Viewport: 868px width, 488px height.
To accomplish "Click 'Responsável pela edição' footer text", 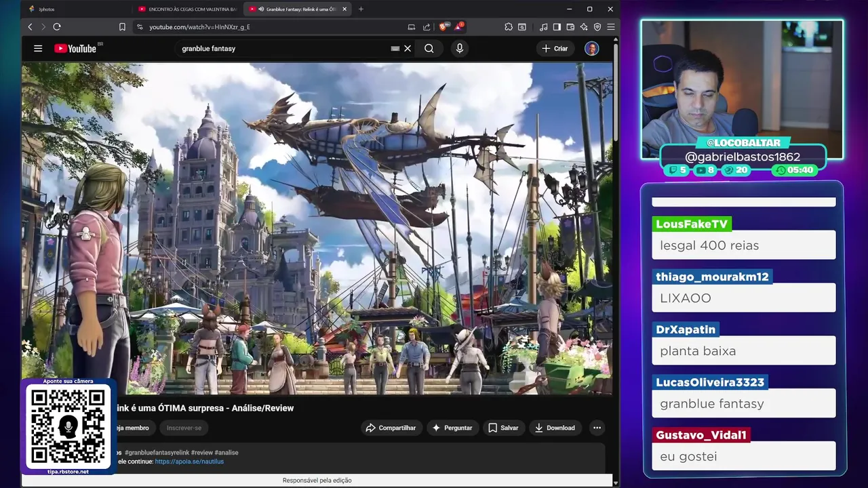I will coord(317,481).
